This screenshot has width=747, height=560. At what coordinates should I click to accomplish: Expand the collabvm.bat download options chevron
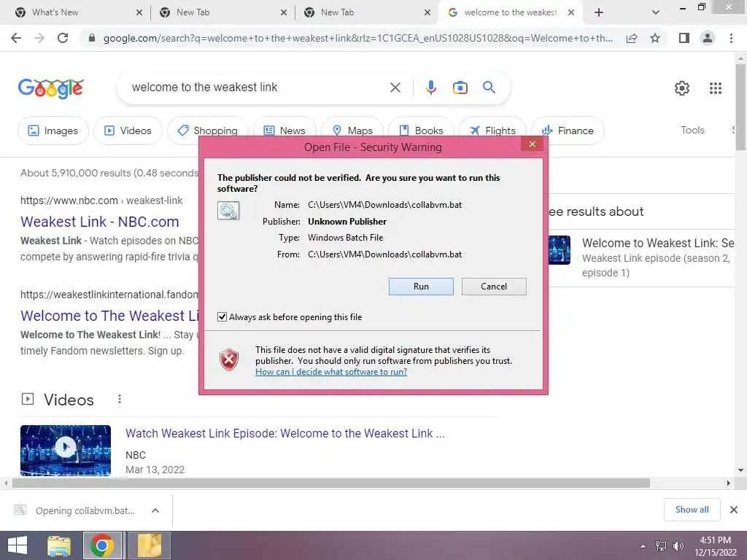coord(155,510)
